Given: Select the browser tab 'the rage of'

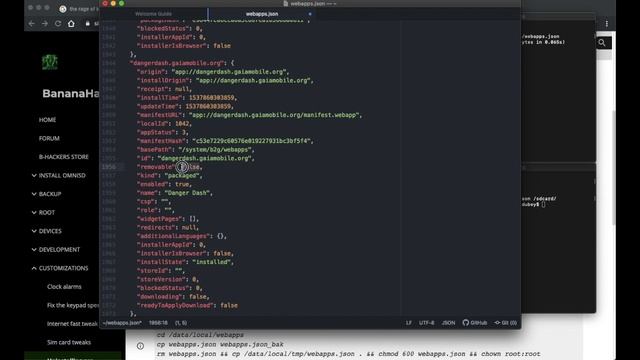Looking at the screenshot, I should tap(79, 9).
